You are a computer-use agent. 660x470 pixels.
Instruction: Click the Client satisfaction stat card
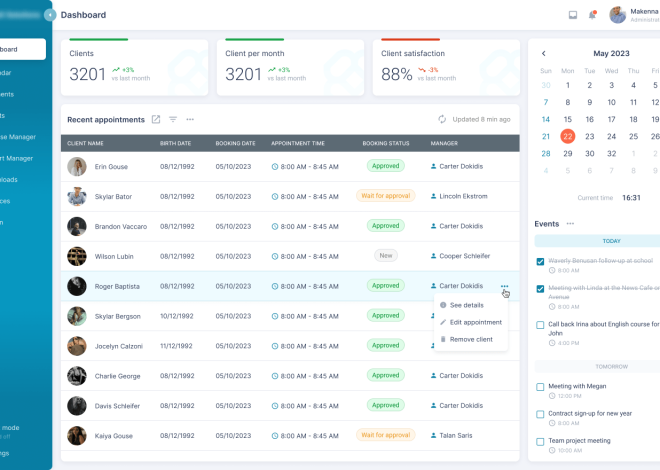(x=446, y=67)
